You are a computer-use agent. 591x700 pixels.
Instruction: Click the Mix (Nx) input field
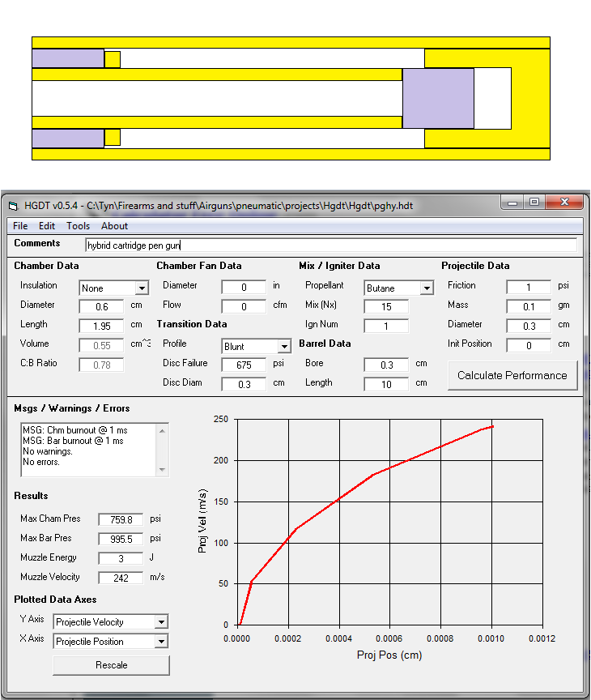point(386,306)
